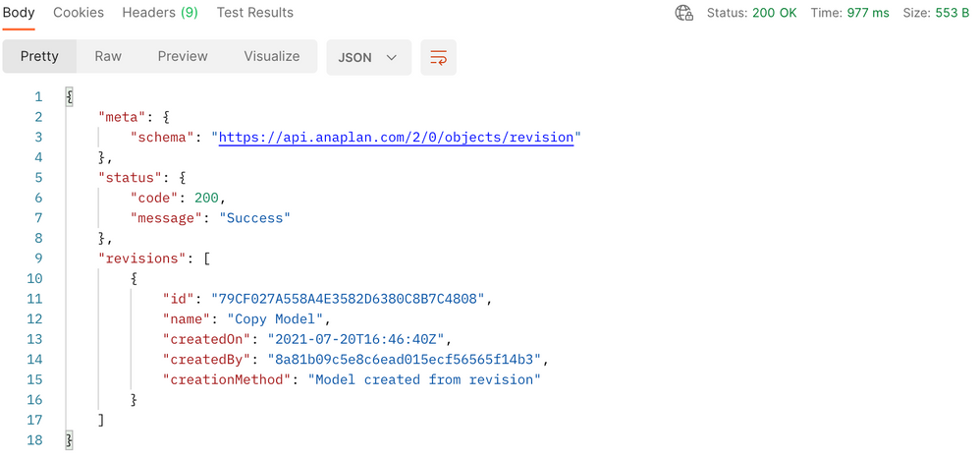Open the Headers (9) tab
Image resolution: width=980 pixels, height=459 pixels.
coord(160,13)
